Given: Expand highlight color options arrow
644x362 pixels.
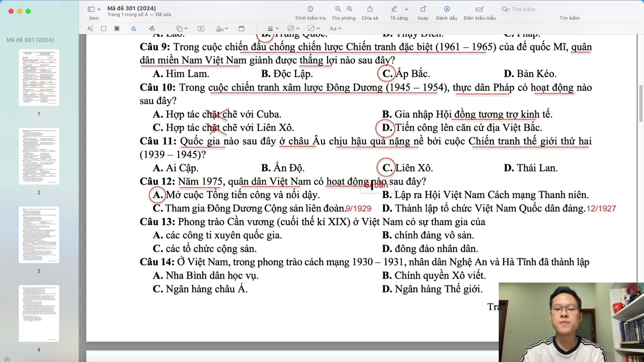Looking at the screenshot, I should pos(407,9).
